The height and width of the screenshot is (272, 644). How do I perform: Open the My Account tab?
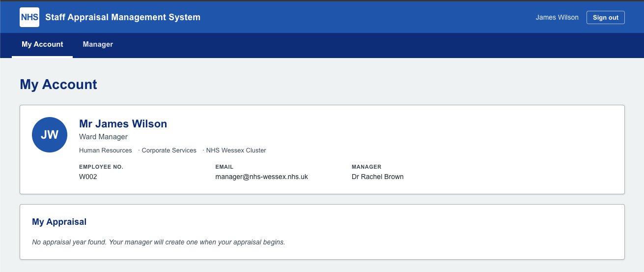pyautogui.click(x=42, y=44)
